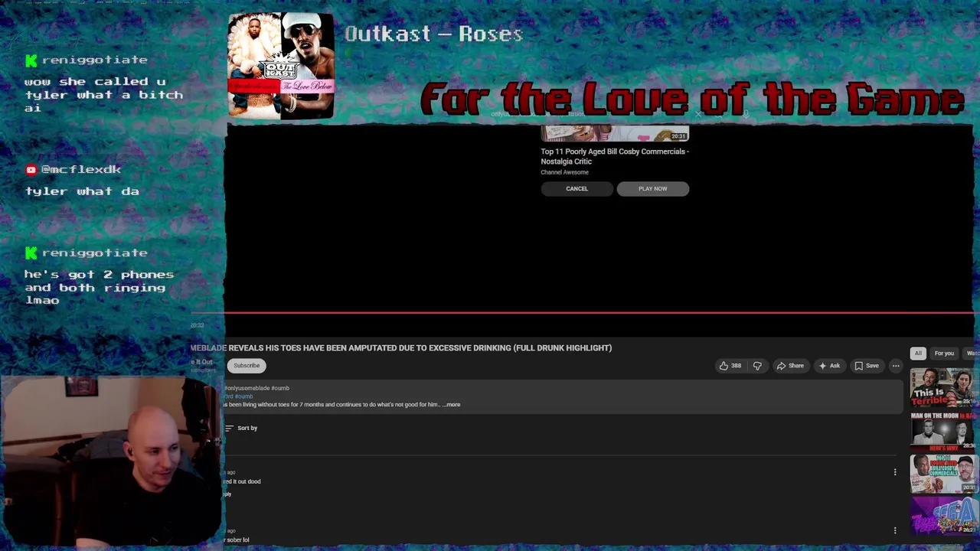Open the video title 'REVEALS HIS TOES HAVE BEEN AMPUTATED'
Viewport: 980px width, 551px height.
401,348
